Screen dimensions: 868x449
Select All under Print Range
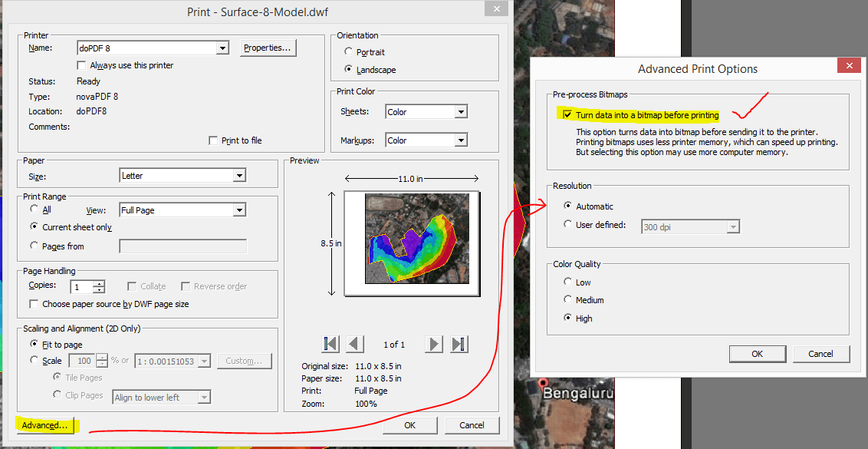pos(34,210)
